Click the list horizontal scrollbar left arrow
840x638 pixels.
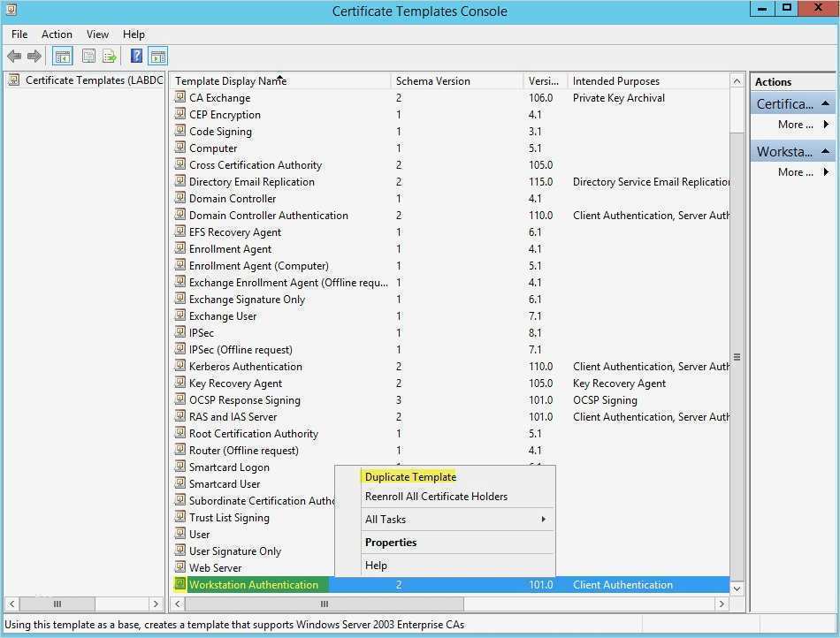point(178,604)
